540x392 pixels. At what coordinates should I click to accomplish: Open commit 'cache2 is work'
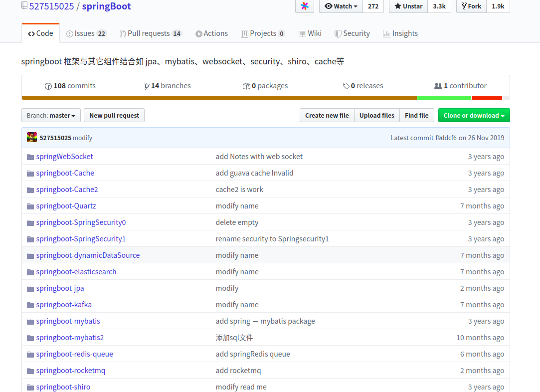click(x=239, y=190)
